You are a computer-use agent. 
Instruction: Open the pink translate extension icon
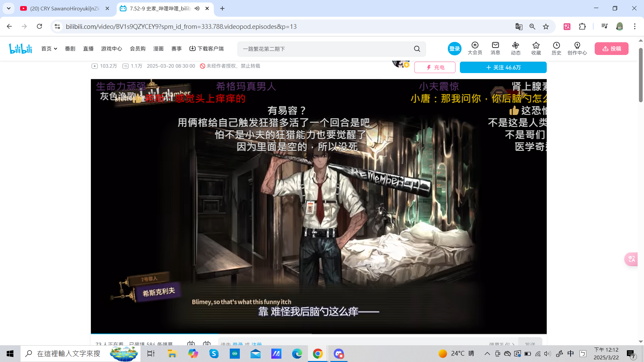pyautogui.click(x=567, y=26)
